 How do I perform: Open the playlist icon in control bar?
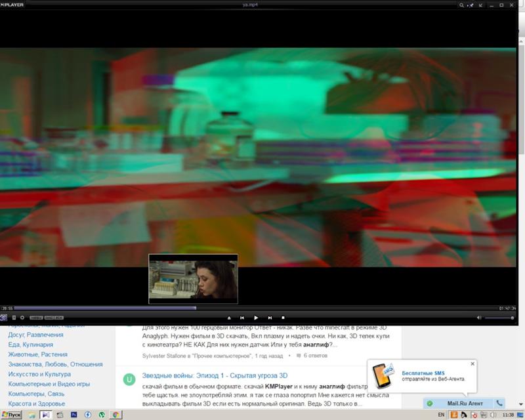click(x=13, y=318)
